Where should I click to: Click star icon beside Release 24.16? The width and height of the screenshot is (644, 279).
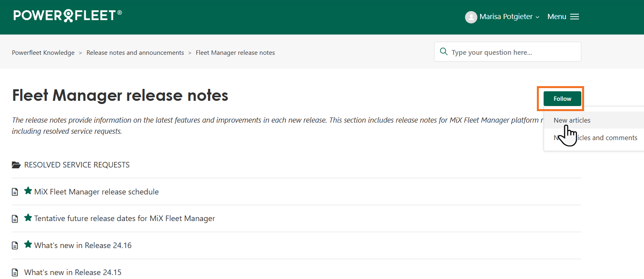pos(28,244)
